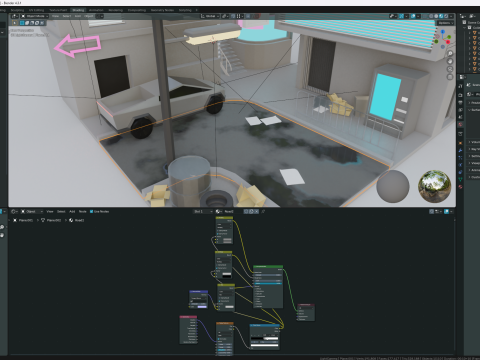Open World properties tab icon

[x=460, y=124]
